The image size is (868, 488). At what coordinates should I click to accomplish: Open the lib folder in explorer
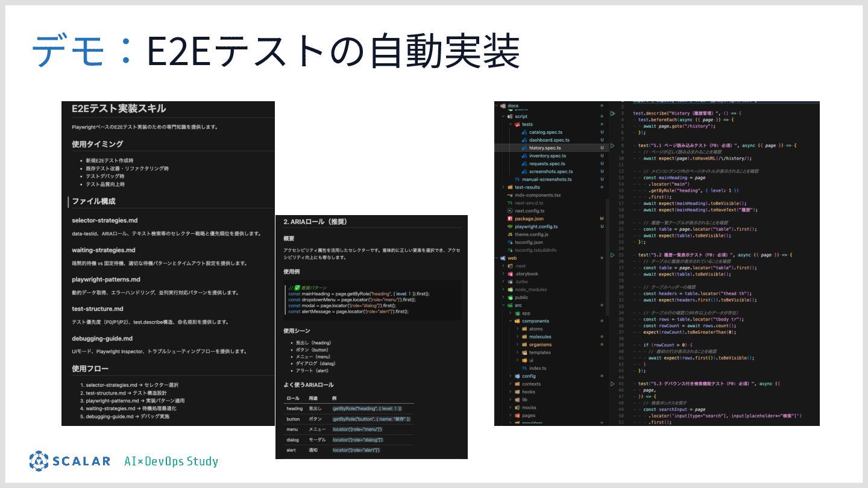tap(524, 399)
